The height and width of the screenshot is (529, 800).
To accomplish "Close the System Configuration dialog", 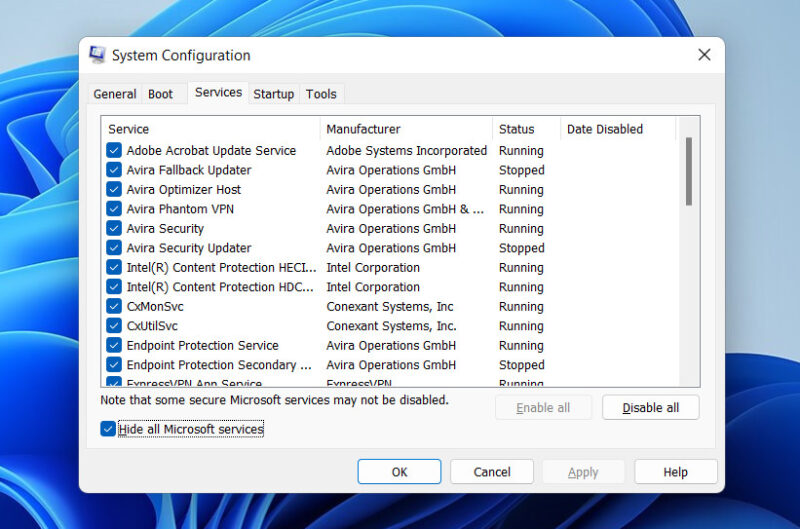I will click(x=704, y=55).
